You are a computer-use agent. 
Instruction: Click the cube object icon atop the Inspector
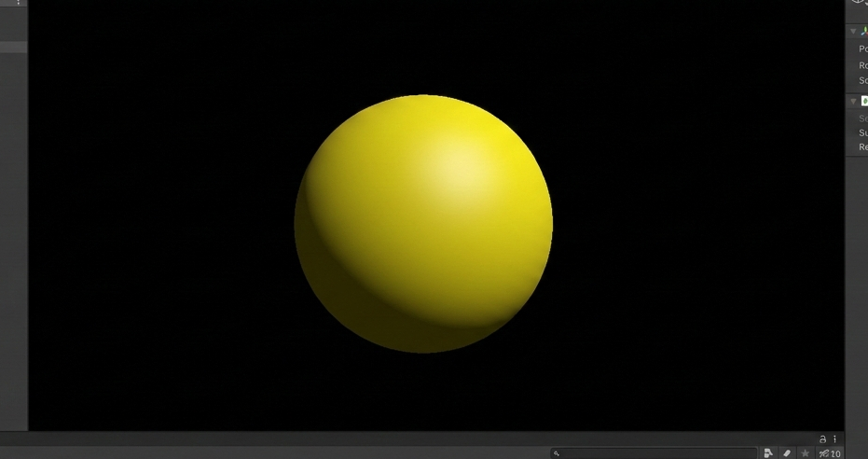(859, 3)
